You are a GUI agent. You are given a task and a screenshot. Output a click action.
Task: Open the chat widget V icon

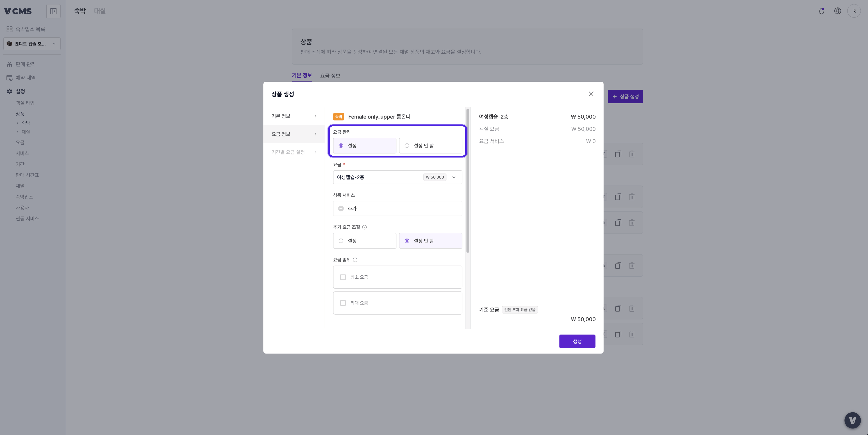[x=853, y=420]
